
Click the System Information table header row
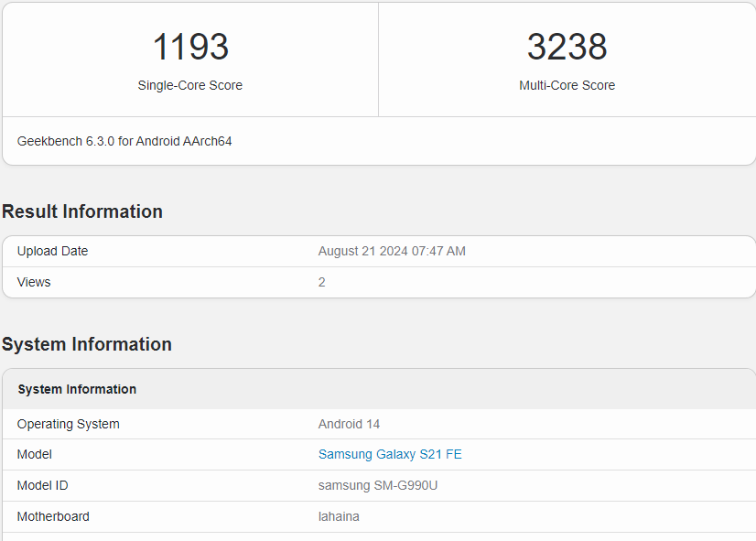click(x=379, y=389)
